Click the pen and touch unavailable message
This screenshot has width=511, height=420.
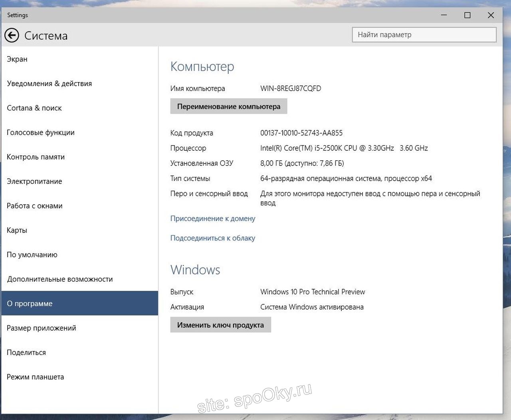pos(370,198)
